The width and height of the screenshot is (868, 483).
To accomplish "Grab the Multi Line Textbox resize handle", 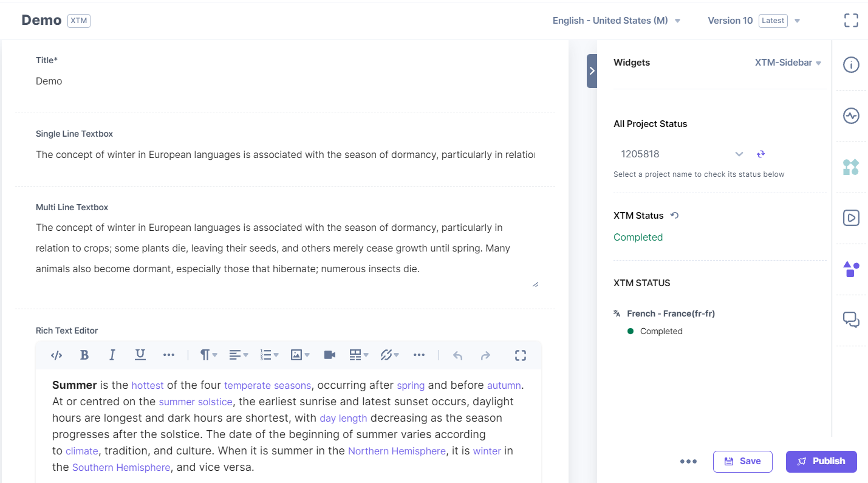I will pyautogui.click(x=535, y=284).
